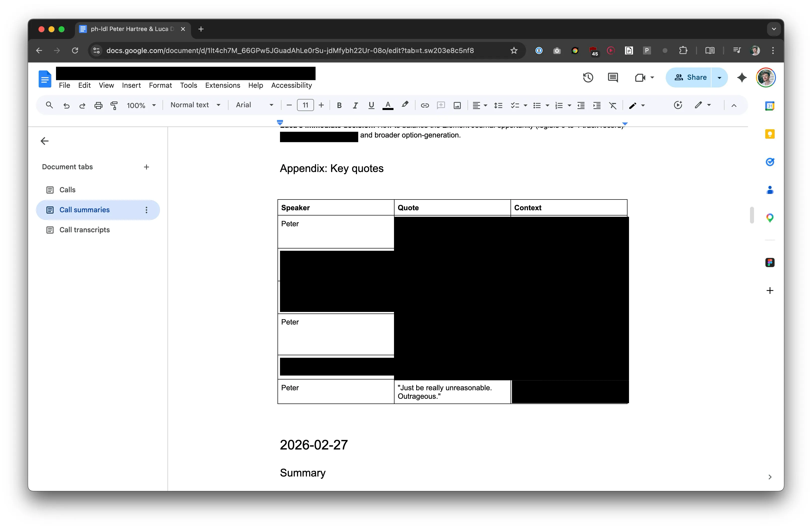This screenshot has width=812, height=528.
Task: Open the text color picker
Action: coord(388,105)
